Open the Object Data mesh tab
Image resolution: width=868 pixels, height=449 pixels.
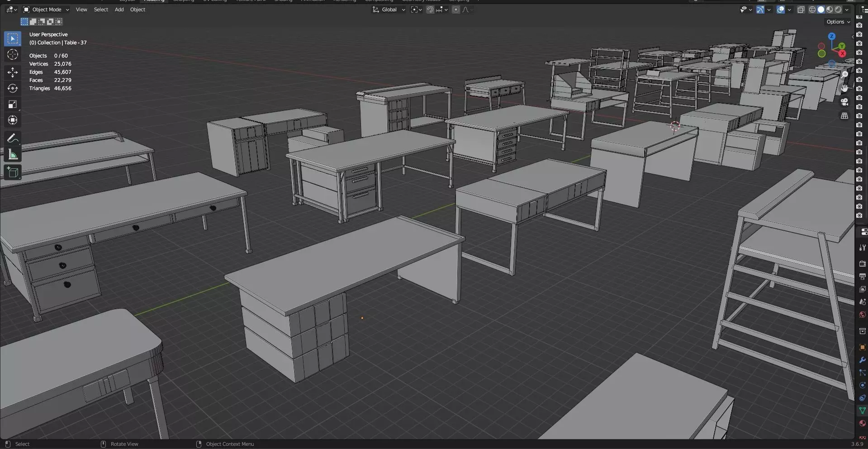tap(863, 411)
